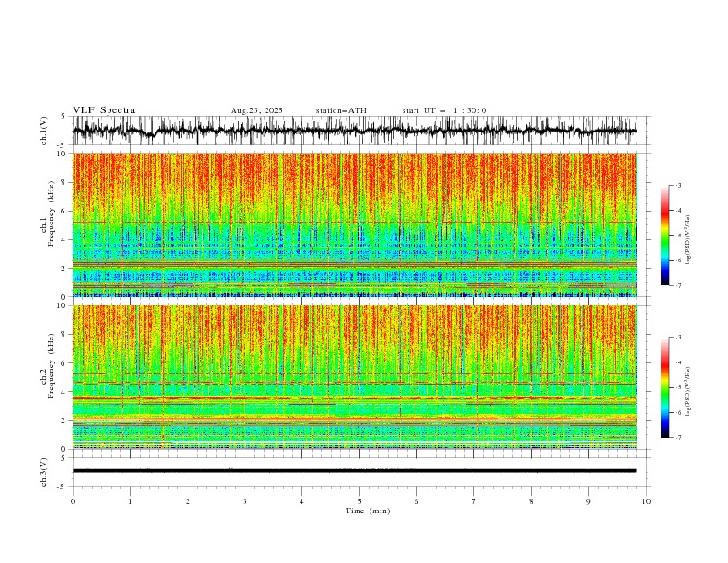
Task: Click the time axis tick label "5"
Action: coord(359,501)
